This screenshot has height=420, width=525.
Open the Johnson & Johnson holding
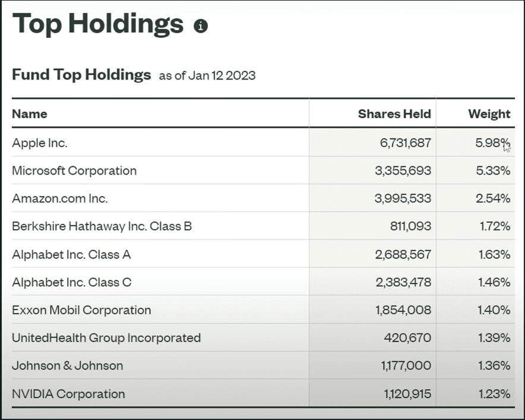pyautogui.click(x=68, y=366)
